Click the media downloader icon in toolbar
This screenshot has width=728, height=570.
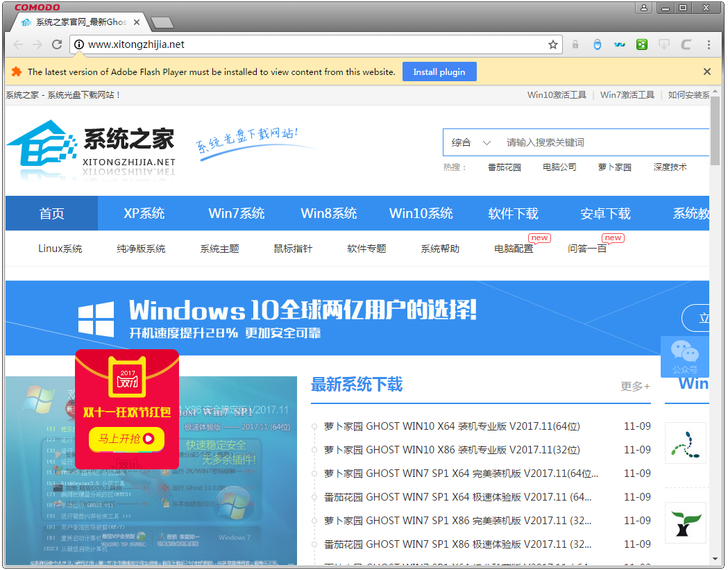pyautogui.click(x=664, y=44)
